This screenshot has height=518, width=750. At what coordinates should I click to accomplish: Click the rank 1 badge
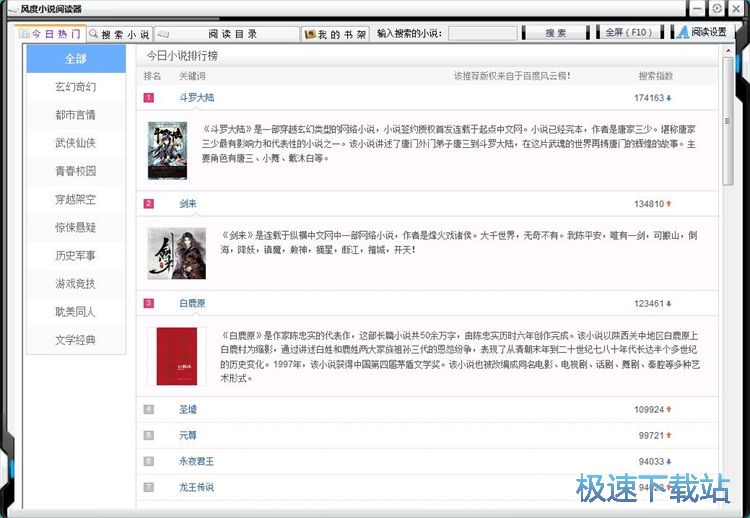[x=149, y=98]
